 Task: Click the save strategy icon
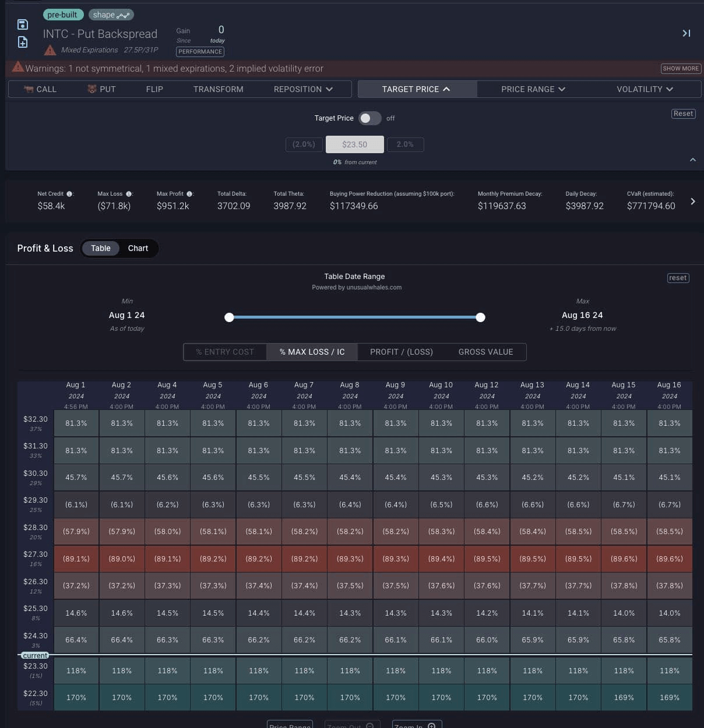tap(22, 24)
